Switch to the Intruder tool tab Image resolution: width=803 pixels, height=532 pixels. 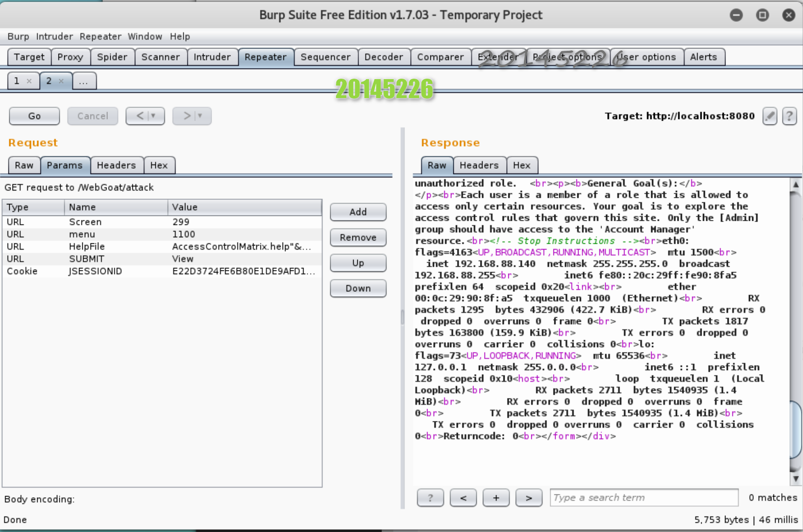point(212,57)
